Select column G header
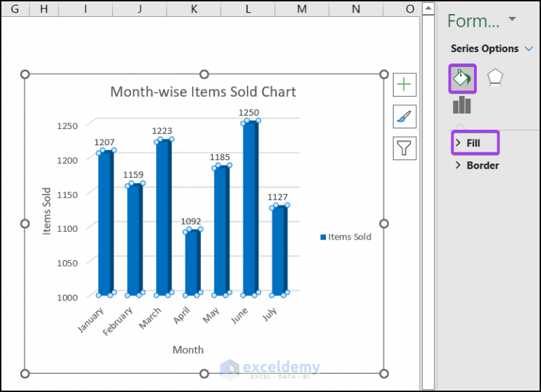 point(15,8)
